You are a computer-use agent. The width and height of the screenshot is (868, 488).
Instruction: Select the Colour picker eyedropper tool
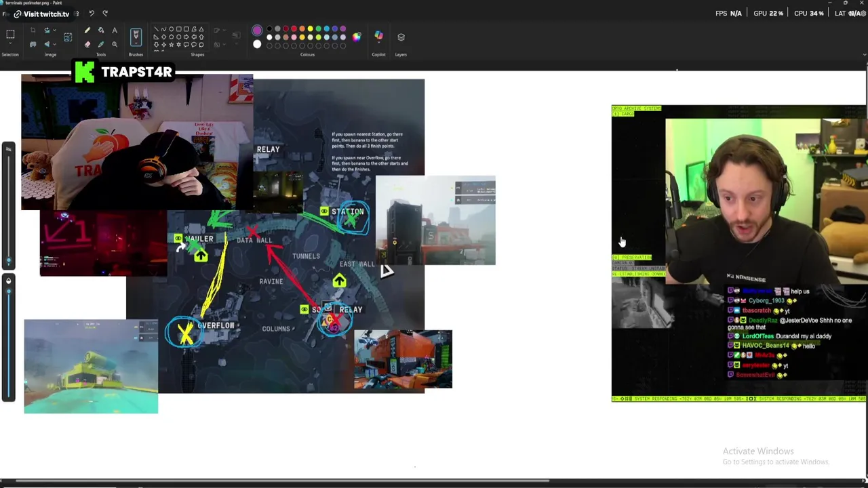pos(101,44)
